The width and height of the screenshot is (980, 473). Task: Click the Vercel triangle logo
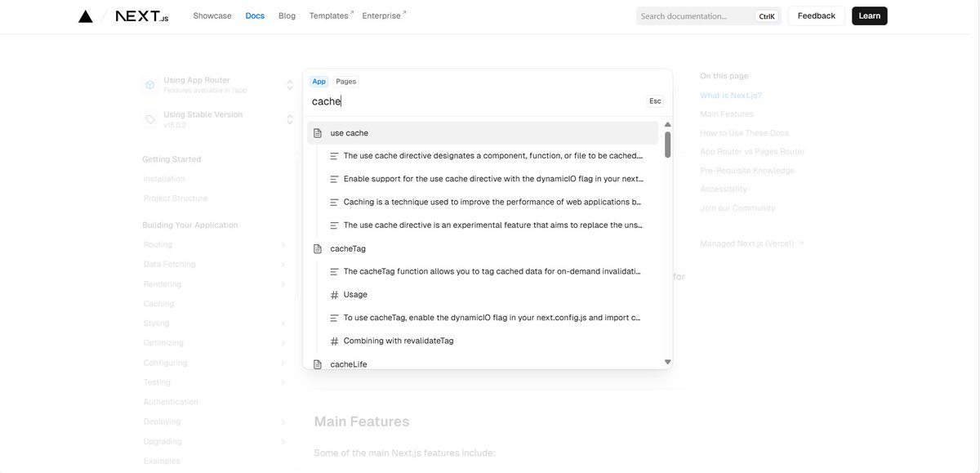point(86,16)
